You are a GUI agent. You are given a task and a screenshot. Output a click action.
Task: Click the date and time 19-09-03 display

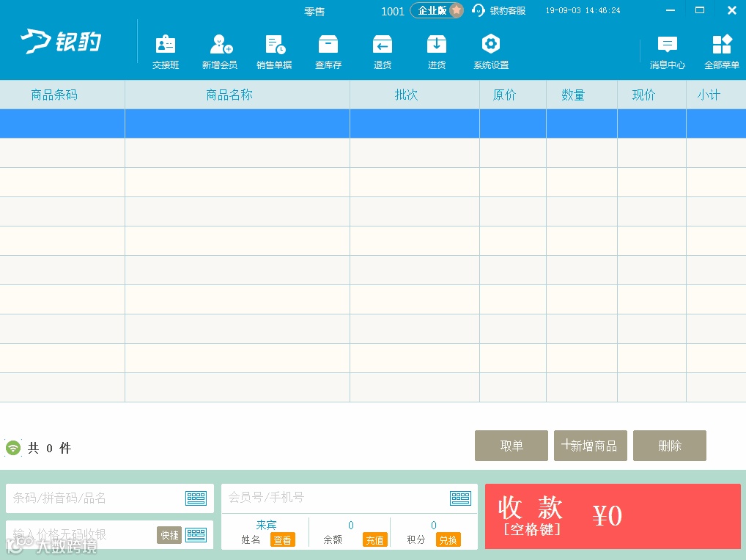[x=583, y=10]
